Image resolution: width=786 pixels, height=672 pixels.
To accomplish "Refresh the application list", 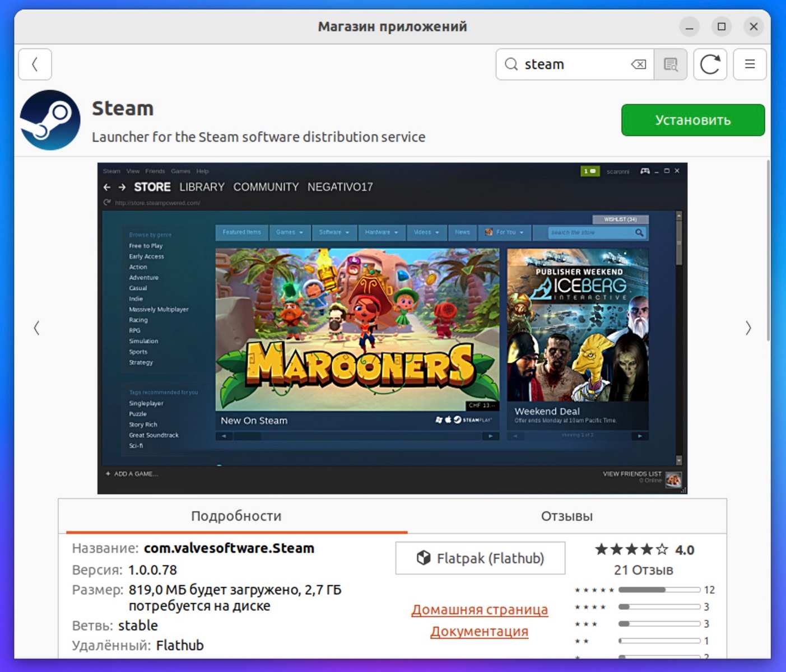I will pyautogui.click(x=710, y=64).
